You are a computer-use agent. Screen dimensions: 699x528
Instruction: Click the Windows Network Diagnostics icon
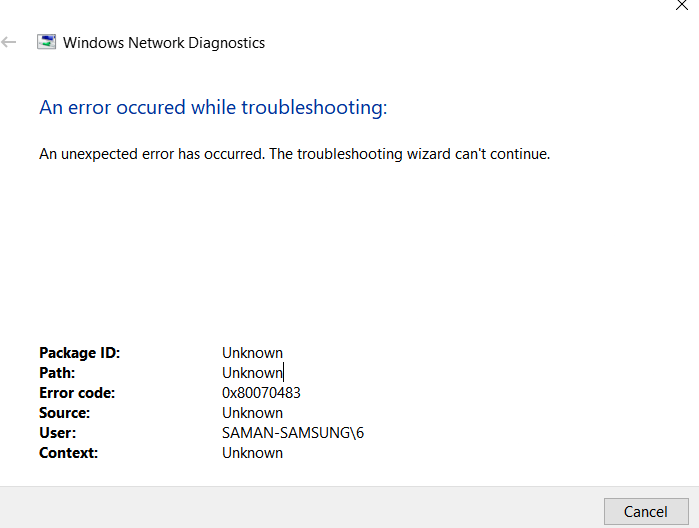[x=46, y=42]
